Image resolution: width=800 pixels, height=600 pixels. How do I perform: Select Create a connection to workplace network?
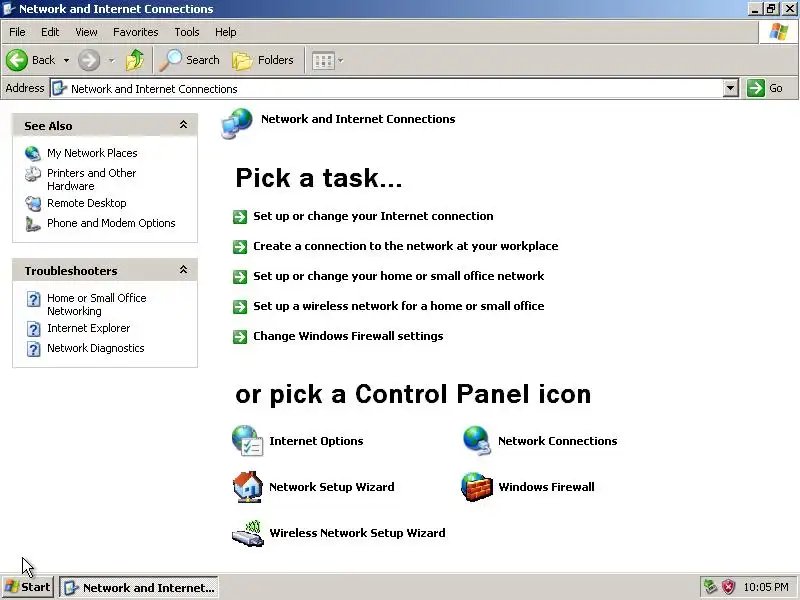[406, 246]
